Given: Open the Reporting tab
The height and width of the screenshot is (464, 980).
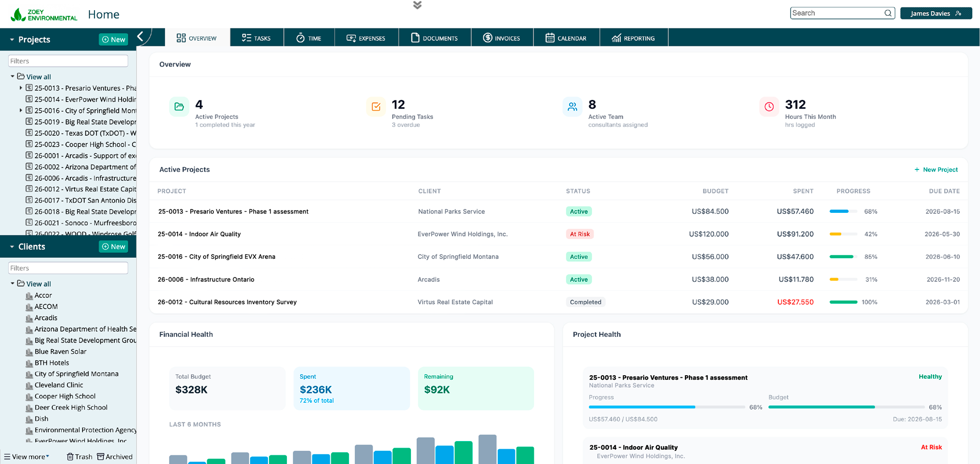Looking at the screenshot, I should pos(633,38).
